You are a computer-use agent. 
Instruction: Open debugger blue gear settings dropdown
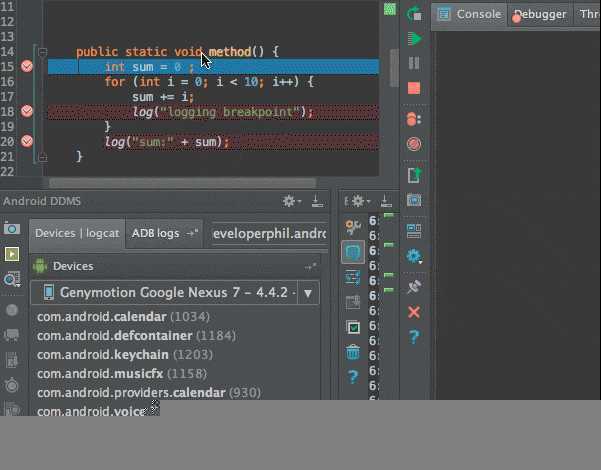point(414,256)
